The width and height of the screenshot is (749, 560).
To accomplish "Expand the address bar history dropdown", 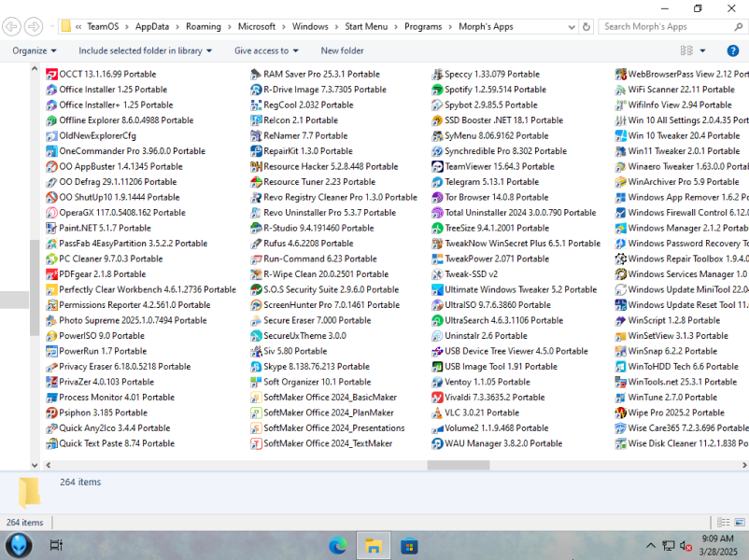I will [x=572, y=27].
